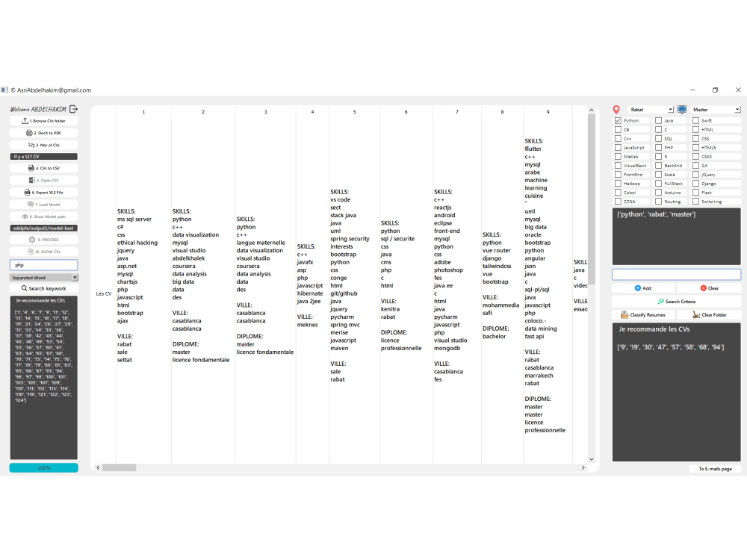
Task: Click the flutter skill in column 9
Action: coord(533,149)
